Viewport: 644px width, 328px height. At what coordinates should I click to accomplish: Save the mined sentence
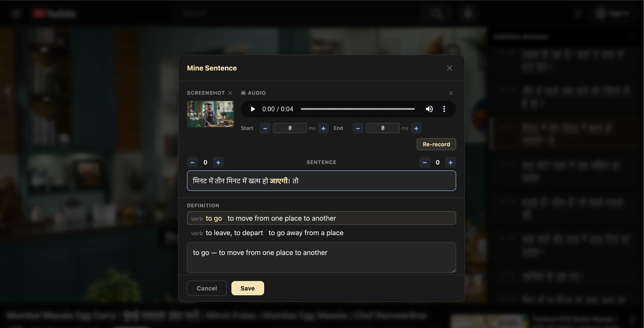248,288
